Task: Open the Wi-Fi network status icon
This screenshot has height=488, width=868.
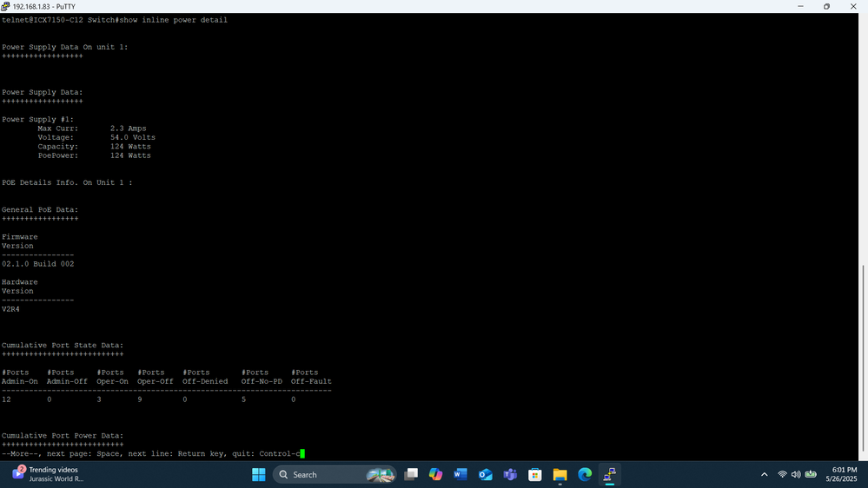Action: tap(782, 475)
